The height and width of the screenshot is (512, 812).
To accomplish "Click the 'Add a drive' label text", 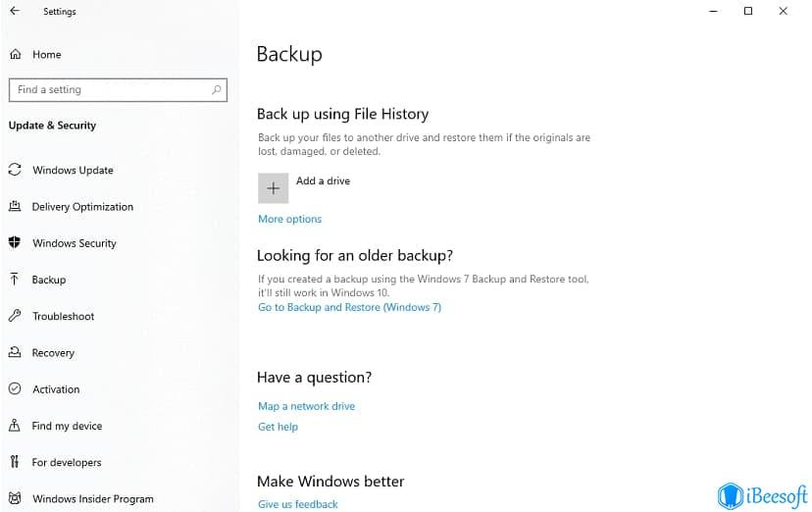I will (324, 180).
